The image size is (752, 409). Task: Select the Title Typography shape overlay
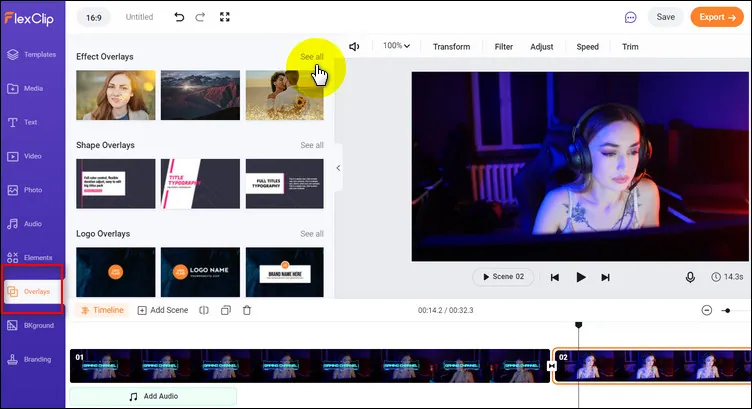[200, 184]
